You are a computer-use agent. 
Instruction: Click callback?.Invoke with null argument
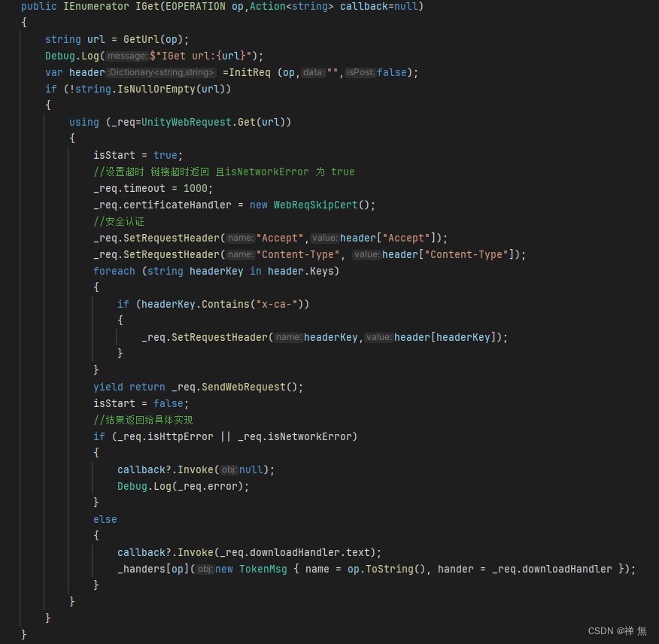pyautogui.click(x=196, y=470)
